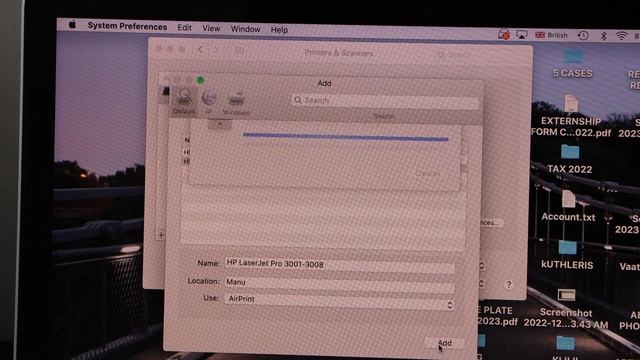This screenshot has width=640, height=360.
Task: Click the plus add printer button
Action: tap(161, 234)
